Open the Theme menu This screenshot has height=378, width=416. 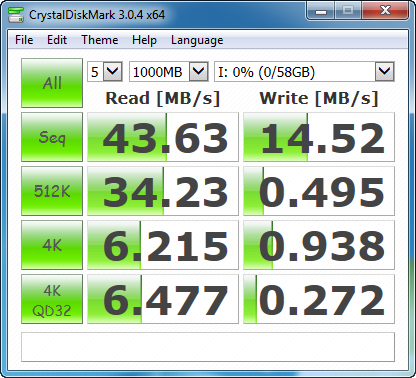click(100, 40)
